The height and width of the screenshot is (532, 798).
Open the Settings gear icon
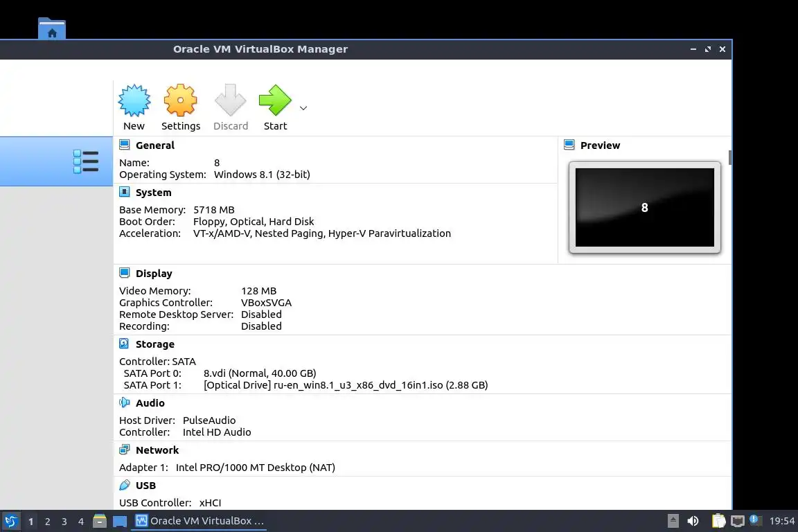point(180,101)
